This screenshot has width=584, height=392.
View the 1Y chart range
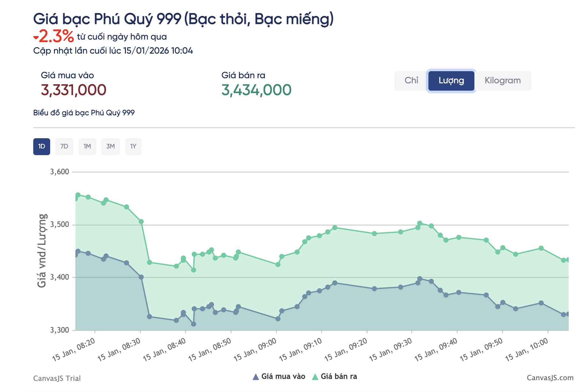coord(133,146)
